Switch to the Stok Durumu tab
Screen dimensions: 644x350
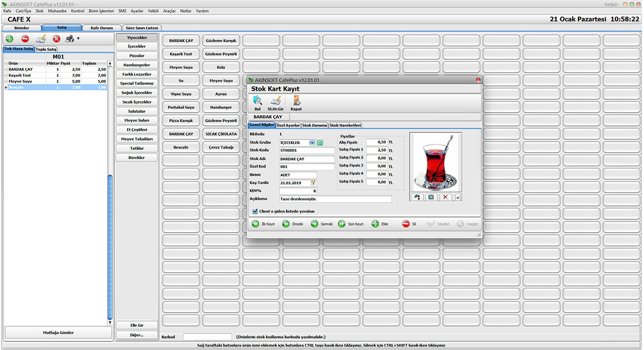click(x=314, y=125)
